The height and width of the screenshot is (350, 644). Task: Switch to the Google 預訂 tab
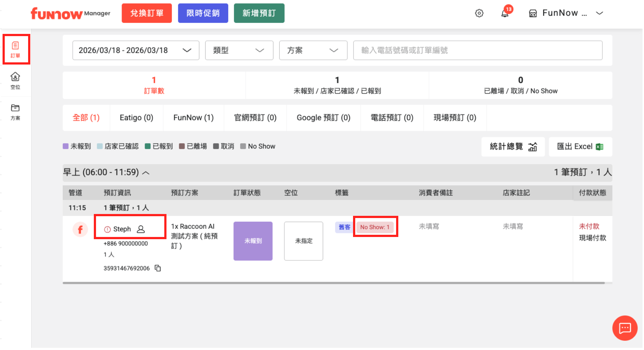tap(323, 118)
